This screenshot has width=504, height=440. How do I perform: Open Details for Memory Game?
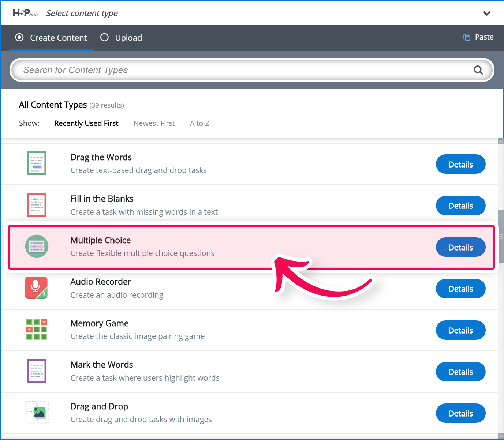point(460,330)
